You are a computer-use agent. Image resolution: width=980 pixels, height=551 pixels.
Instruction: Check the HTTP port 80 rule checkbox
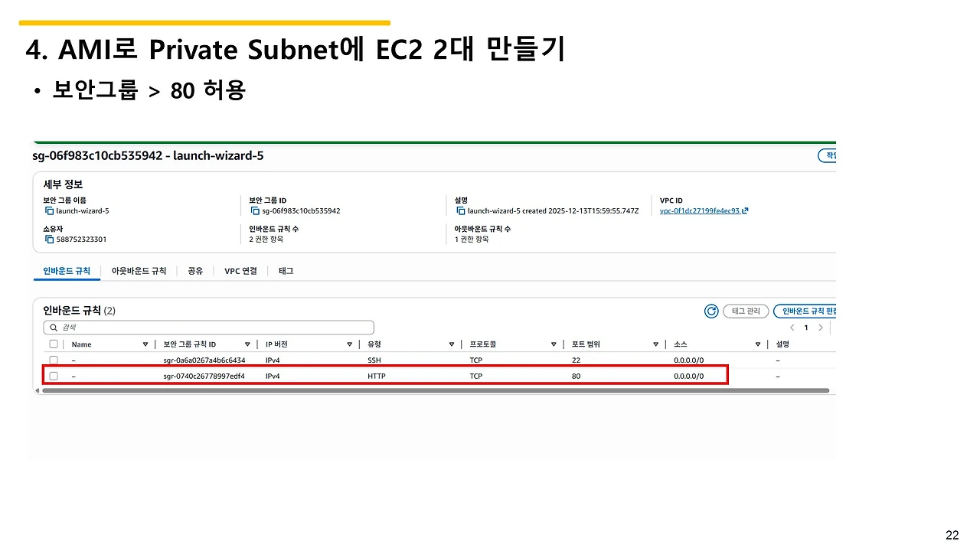53,376
